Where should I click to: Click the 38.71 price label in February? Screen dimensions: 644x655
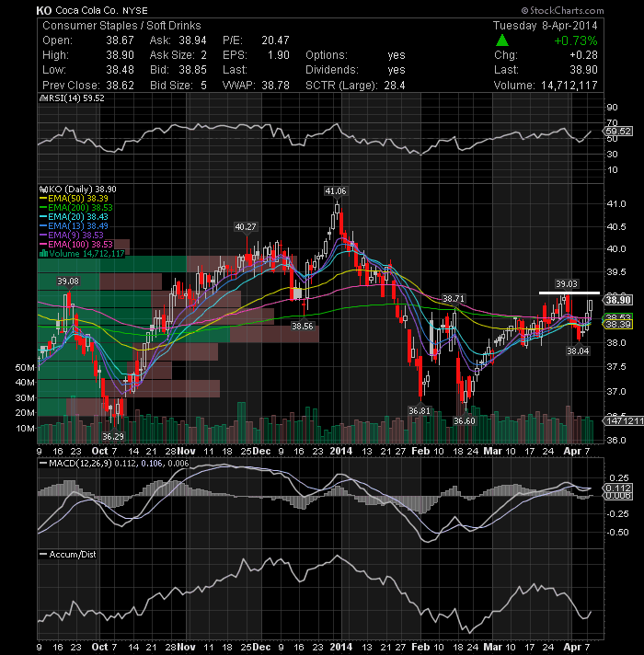[454, 299]
